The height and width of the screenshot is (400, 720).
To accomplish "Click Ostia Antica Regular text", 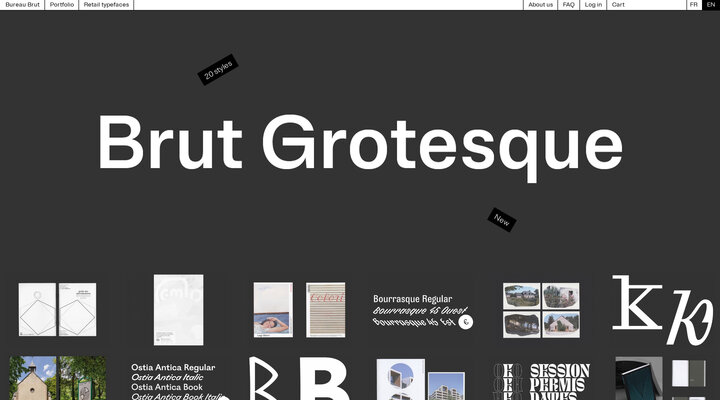I will [173, 367].
